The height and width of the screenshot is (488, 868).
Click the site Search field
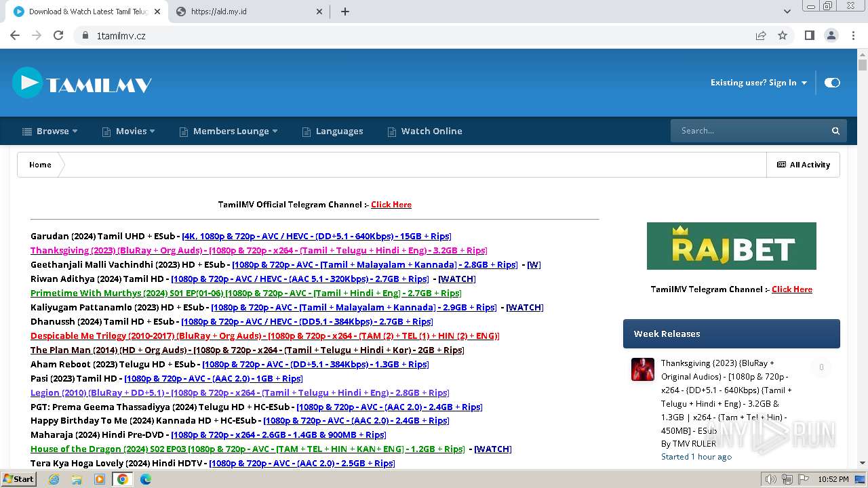(x=749, y=131)
